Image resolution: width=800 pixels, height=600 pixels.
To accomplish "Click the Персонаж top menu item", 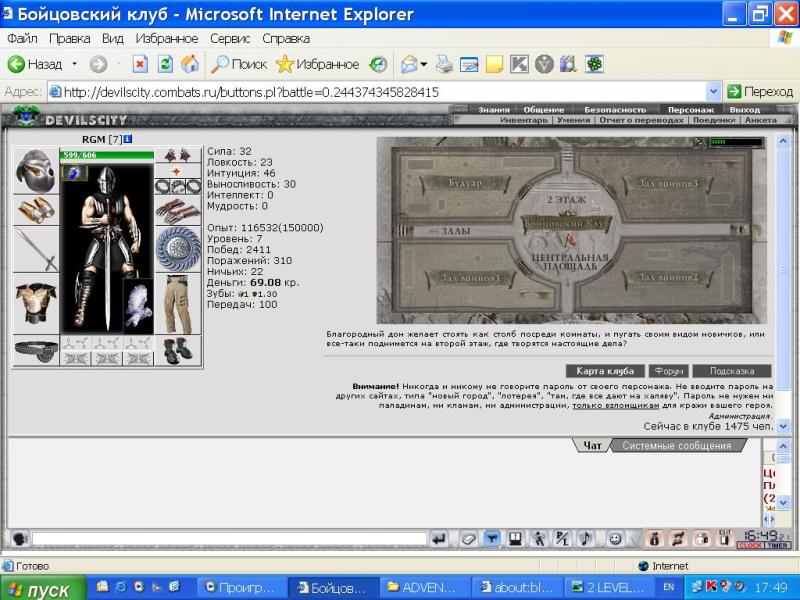I will coord(690,110).
